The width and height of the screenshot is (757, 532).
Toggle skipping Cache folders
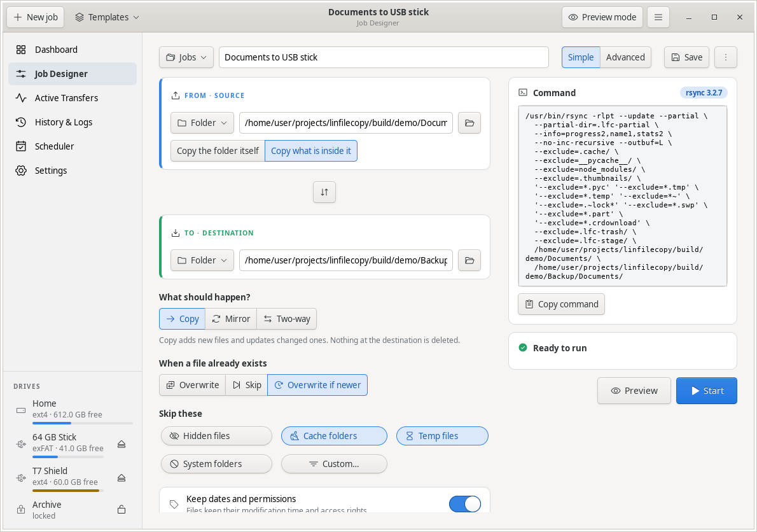click(334, 436)
